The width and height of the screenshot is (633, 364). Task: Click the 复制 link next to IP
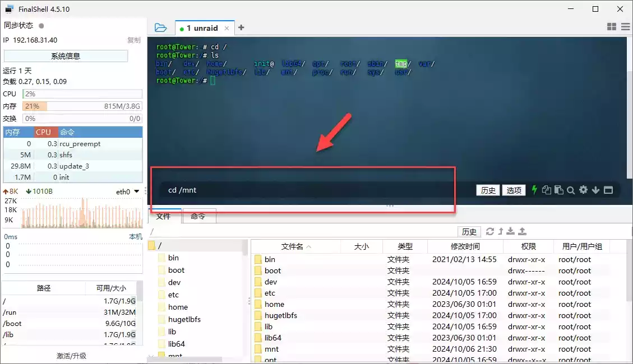click(133, 40)
